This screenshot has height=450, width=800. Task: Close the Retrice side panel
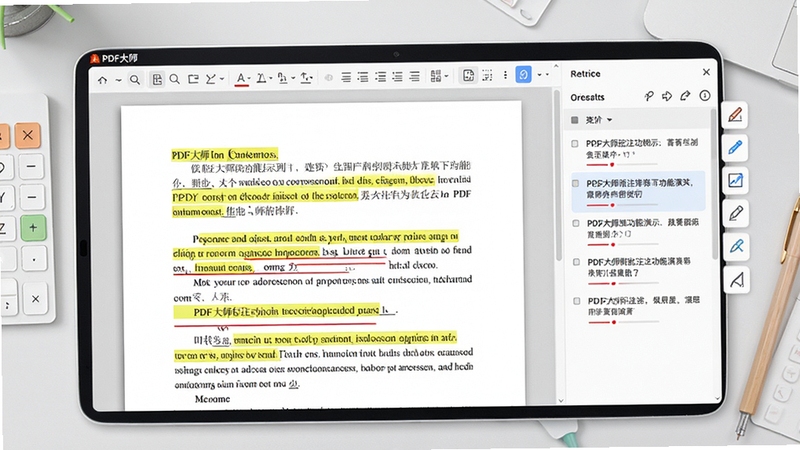[x=706, y=72]
